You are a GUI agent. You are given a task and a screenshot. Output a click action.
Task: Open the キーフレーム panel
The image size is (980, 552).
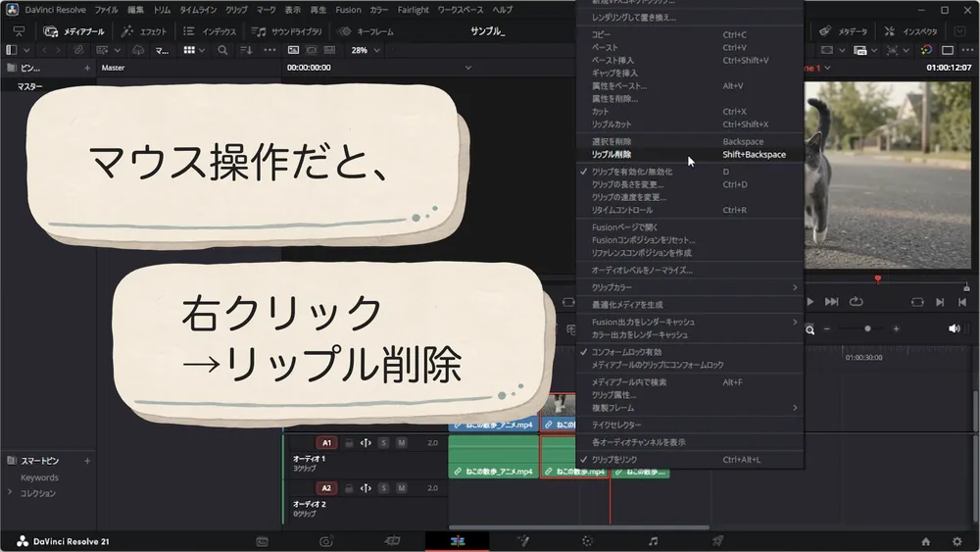367,31
